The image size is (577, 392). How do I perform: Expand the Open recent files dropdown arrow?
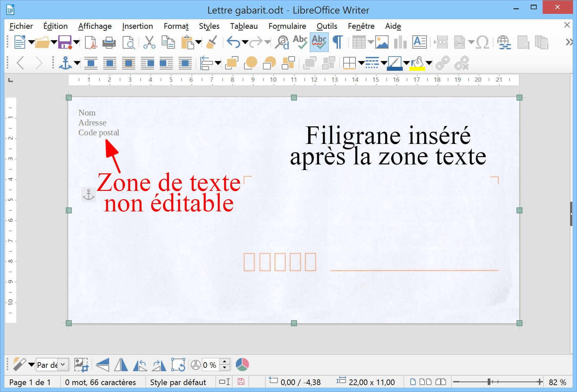pos(54,42)
